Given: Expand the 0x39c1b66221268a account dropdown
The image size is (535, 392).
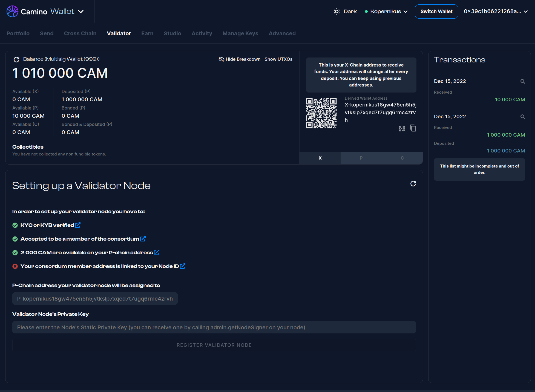Looking at the screenshot, I should point(496,11).
